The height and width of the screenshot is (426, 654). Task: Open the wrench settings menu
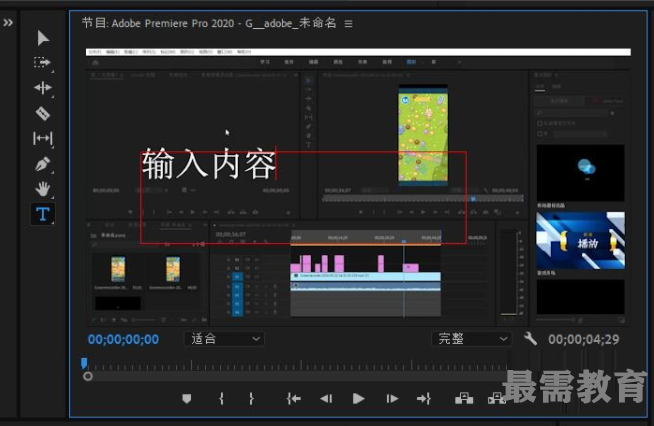click(530, 339)
